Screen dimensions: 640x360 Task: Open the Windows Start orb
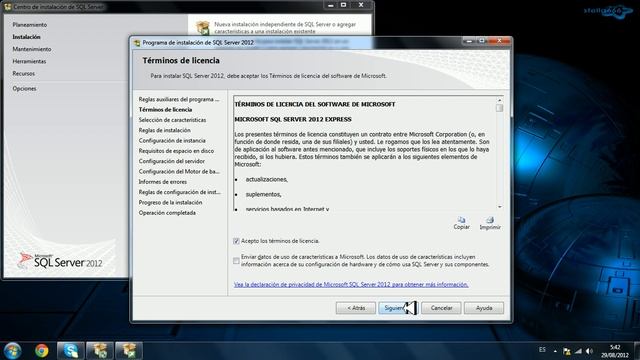pyautogui.click(x=12, y=351)
